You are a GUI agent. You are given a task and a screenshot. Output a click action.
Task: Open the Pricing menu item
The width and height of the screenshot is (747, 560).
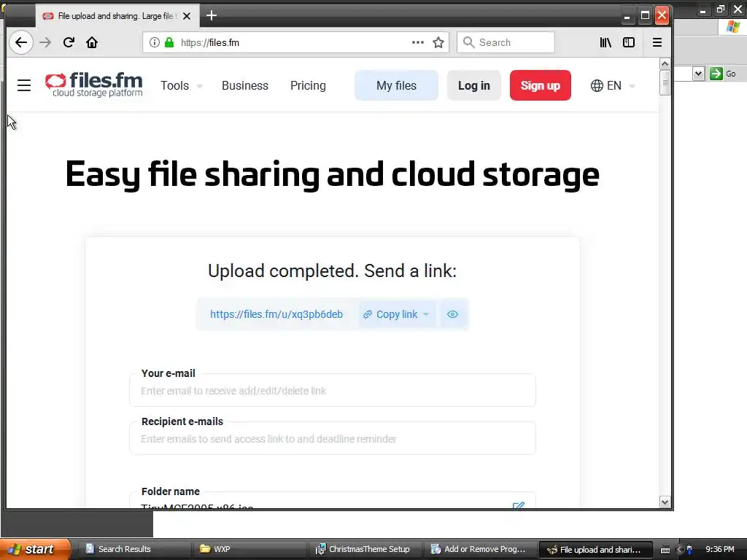tap(309, 86)
